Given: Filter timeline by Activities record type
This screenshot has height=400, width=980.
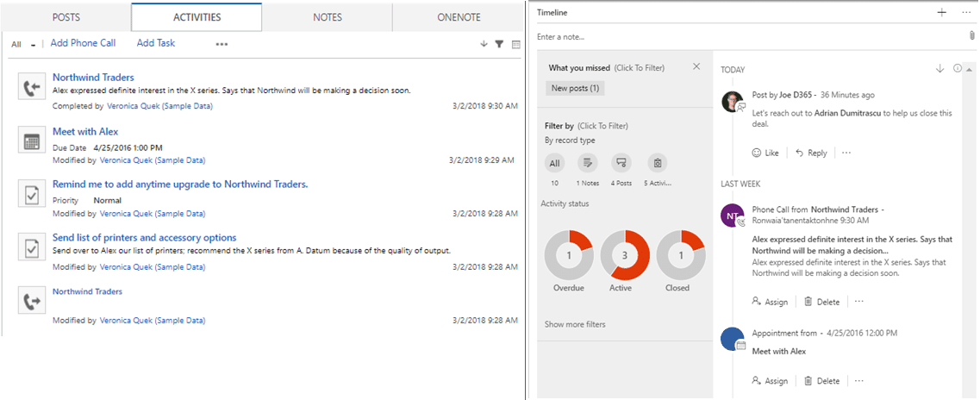Looking at the screenshot, I should coord(658,164).
